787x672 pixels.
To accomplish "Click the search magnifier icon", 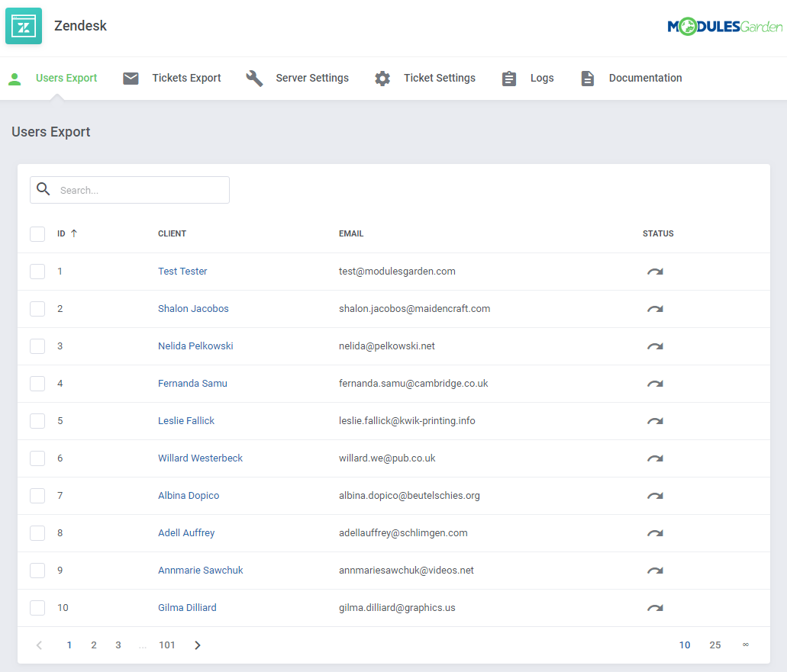I will point(44,189).
